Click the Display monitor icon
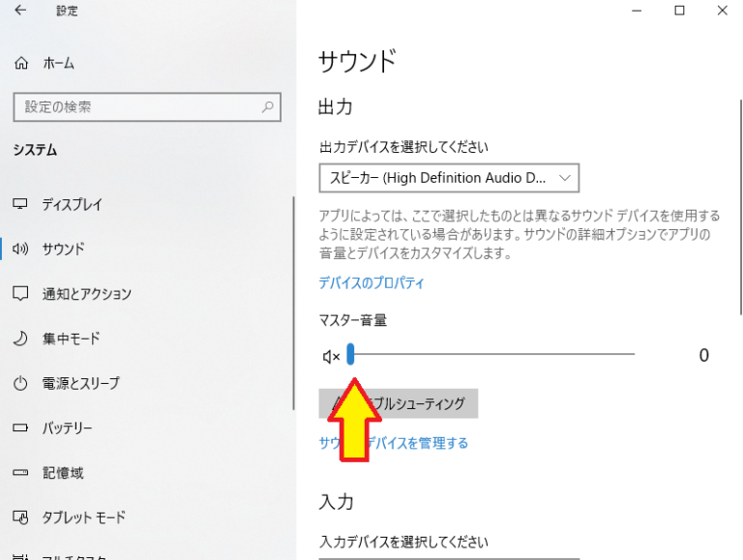 [20, 205]
